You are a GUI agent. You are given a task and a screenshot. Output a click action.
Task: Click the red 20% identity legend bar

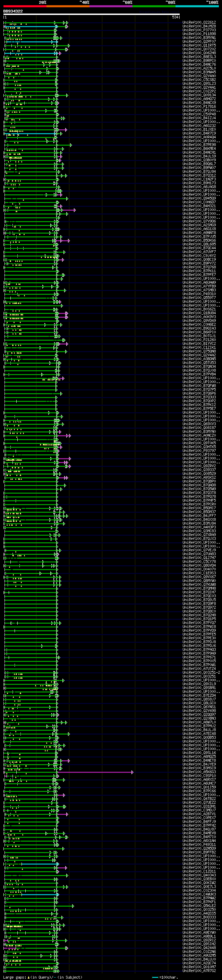25,6
